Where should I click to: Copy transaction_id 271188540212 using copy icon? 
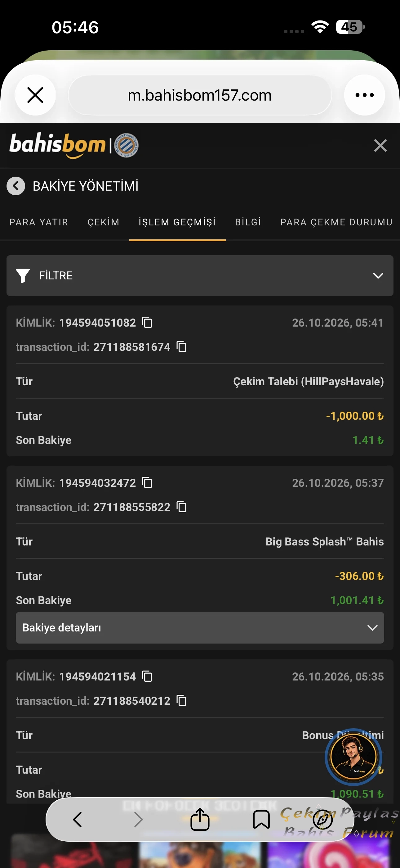[181, 701]
